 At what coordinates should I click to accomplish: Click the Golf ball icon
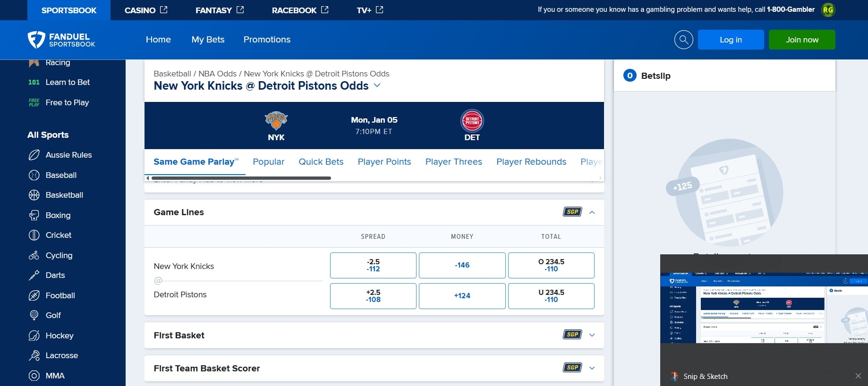tap(34, 315)
